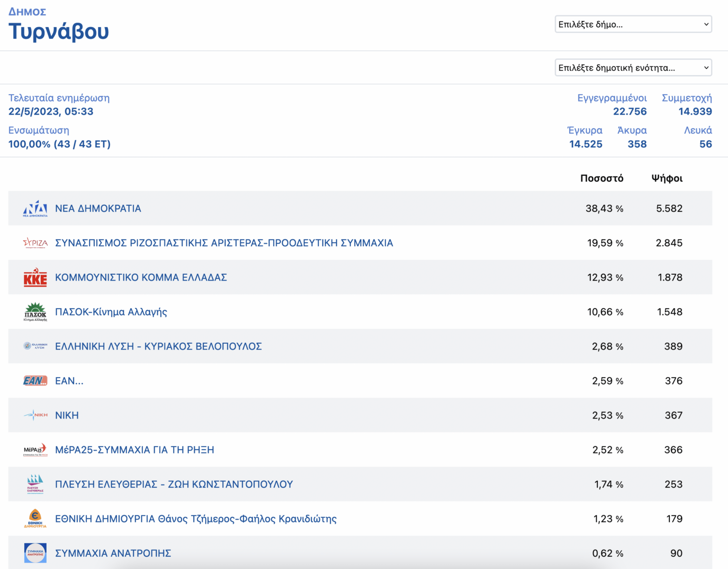The image size is (728, 569).
Task: Click the Ethniki Dimiourgia orange logo
Action: pyautogui.click(x=35, y=519)
